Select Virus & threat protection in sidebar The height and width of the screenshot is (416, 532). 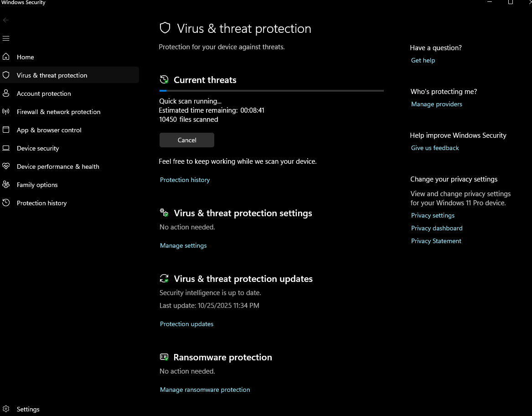pyautogui.click(x=52, y=75)
